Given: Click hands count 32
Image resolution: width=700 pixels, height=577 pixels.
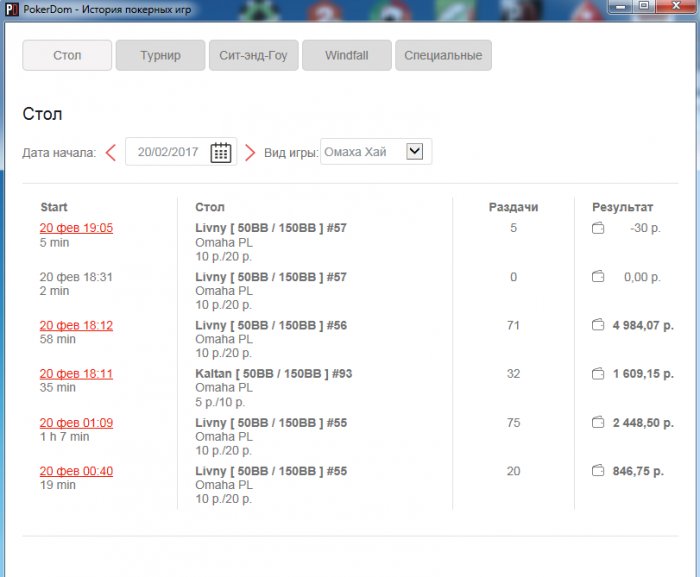Looking at the screenshot, I should click(513, 373).
